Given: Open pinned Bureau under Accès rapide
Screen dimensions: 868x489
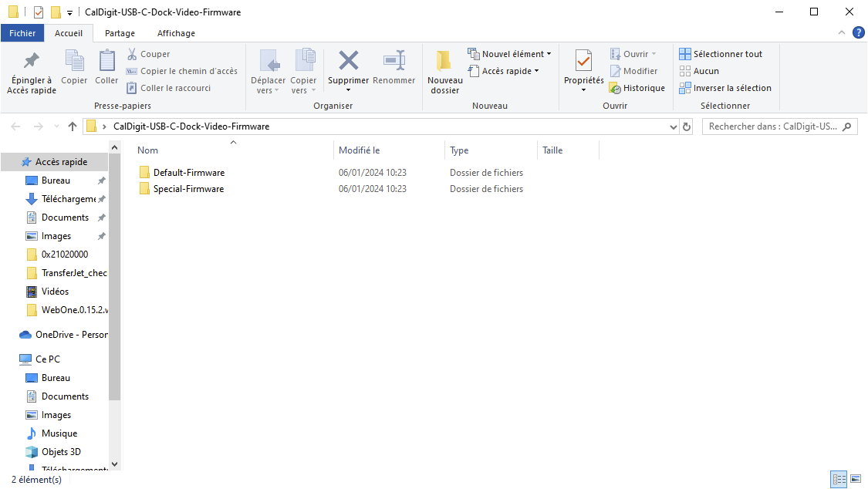Looking at the screenshot, I should (56, 181).
